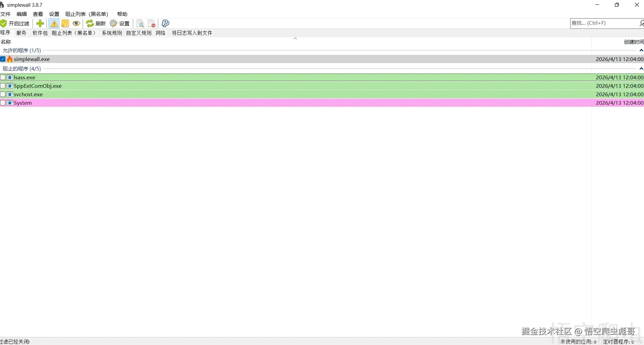This screenshot has height=345, width=644.
Task: Check the SppExtComObj.exe checkbox
Action: coord(3,86)
